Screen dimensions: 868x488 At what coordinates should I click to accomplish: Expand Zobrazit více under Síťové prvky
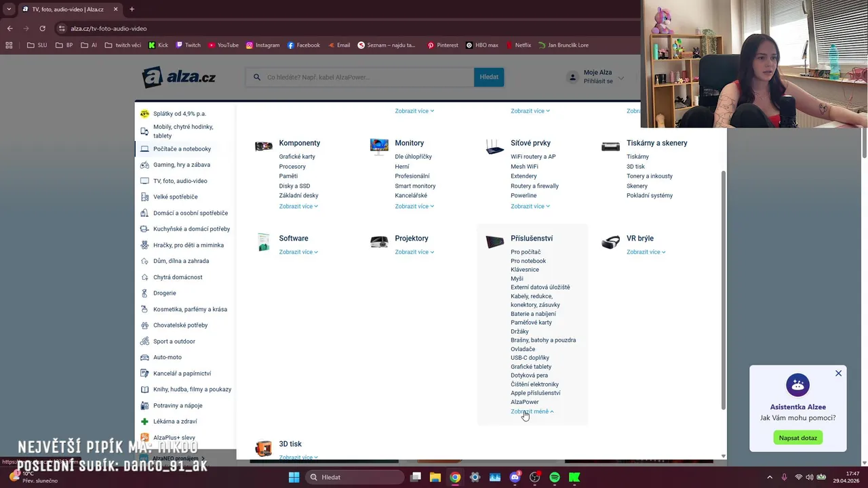pos(530,206)
